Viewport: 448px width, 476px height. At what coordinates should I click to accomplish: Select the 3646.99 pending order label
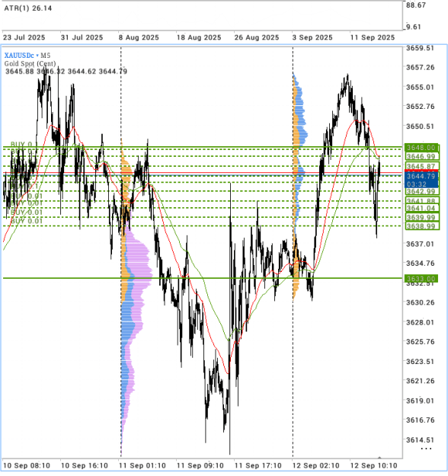(422, 156)
